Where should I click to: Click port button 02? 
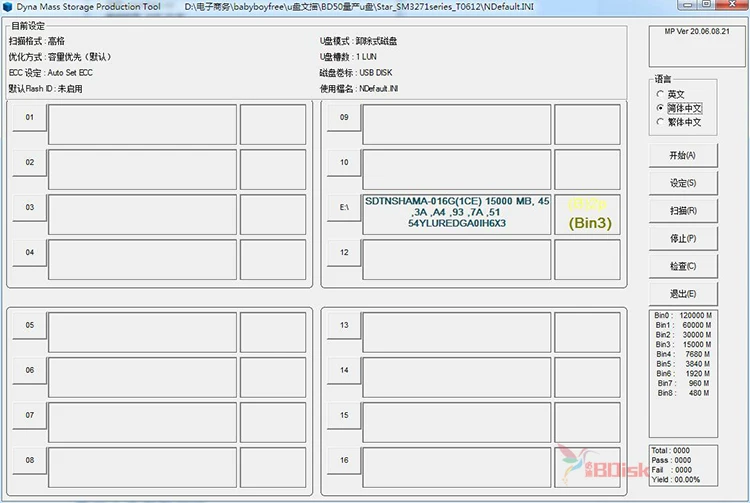pos(30,163)
